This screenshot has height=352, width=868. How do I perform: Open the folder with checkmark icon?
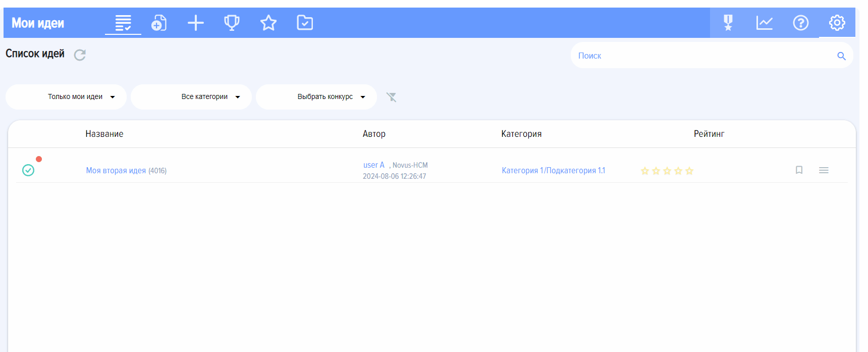(305, 23)
